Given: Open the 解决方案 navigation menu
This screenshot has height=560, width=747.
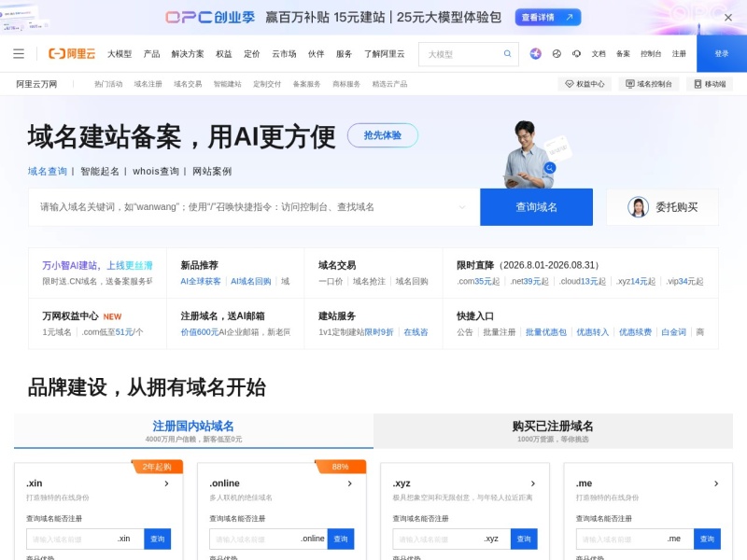Looking at the screenshot, I should tap(188, 54).
